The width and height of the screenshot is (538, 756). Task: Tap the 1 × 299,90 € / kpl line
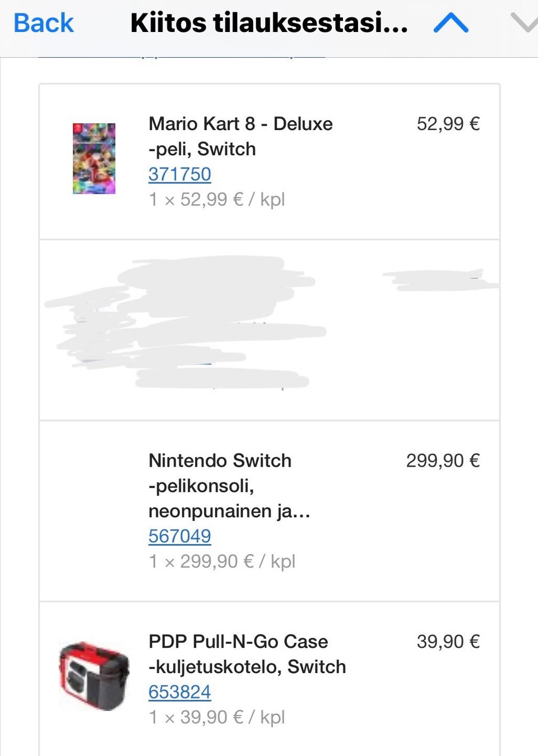(x=221, y=561)
